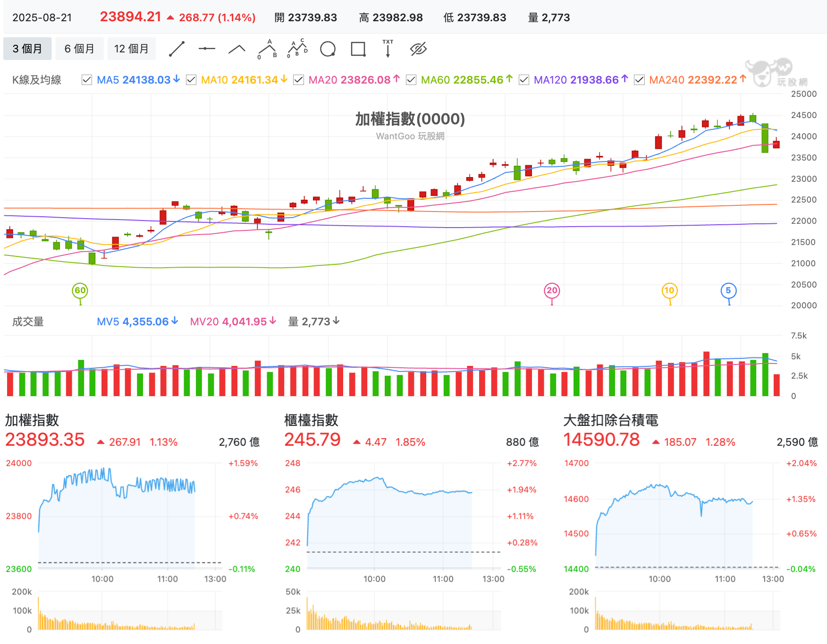Switch to the 6 個月 range tab
This screenshot has width=827, height=644.
(x=79, y=49)
